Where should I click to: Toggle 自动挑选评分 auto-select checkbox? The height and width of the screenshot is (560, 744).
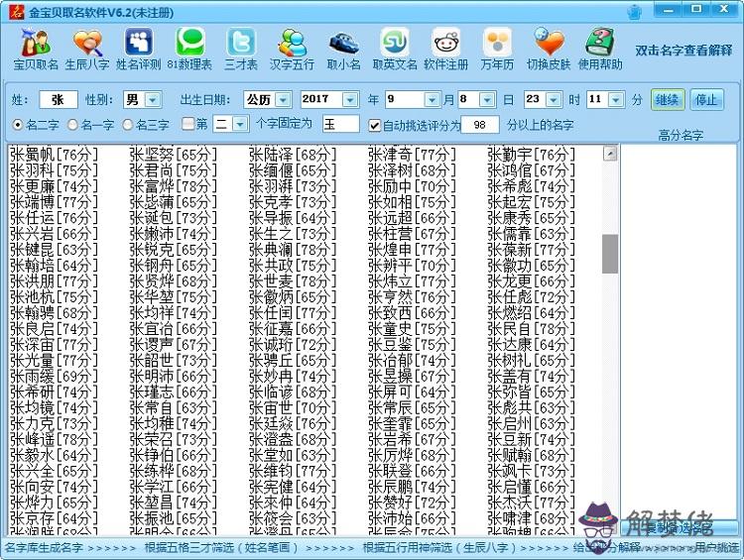[x=374, y=125]
